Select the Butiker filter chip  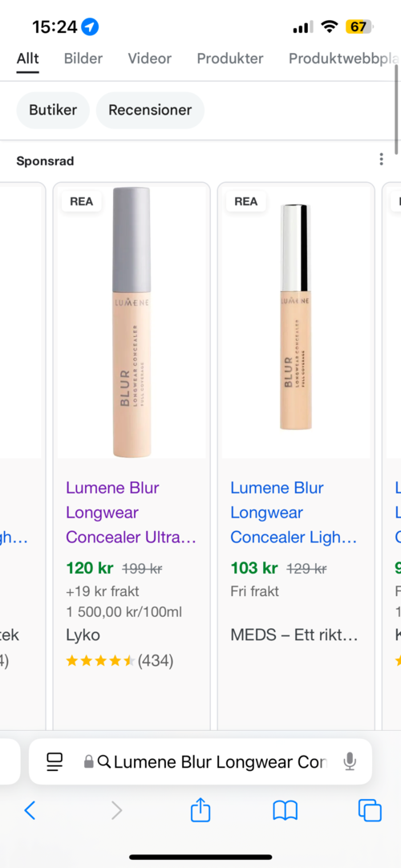coord(53,110)
